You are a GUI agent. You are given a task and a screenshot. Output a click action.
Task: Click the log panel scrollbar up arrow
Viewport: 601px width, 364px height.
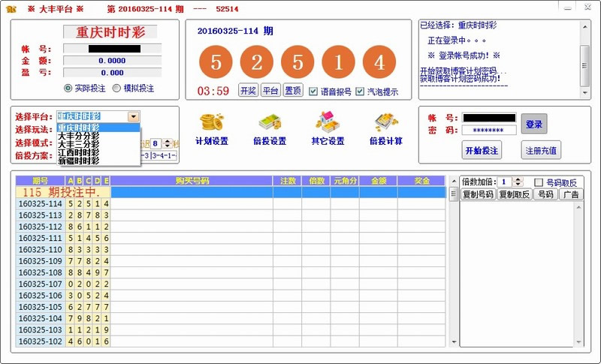coord(584,27)
